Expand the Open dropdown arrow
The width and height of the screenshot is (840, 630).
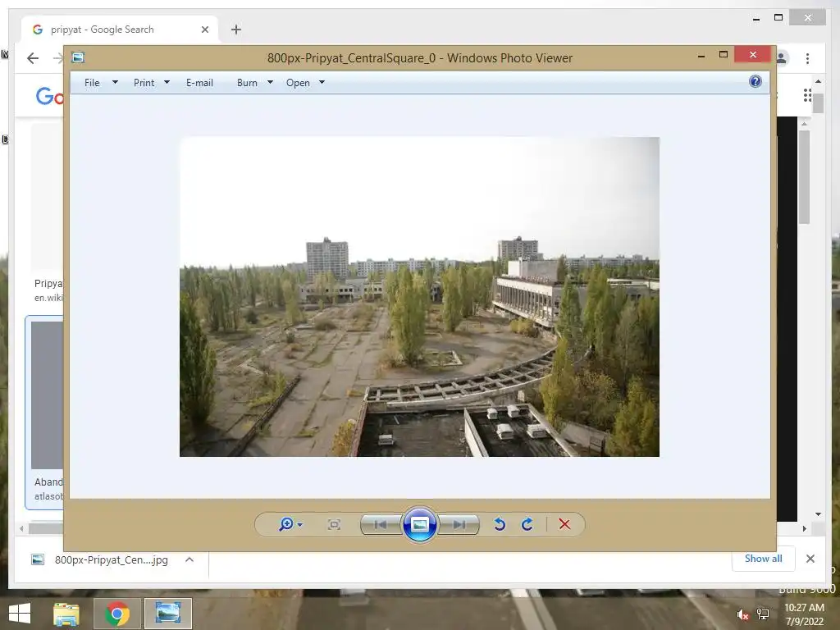[322, 82]
